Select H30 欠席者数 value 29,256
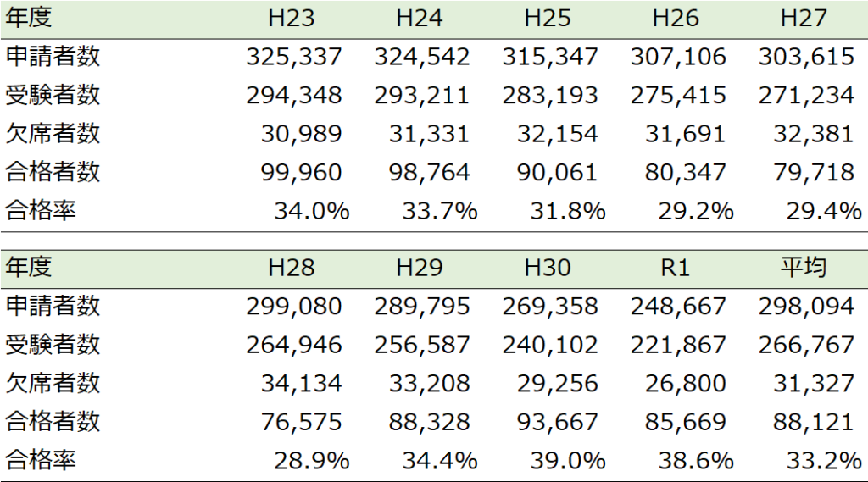The image size is (868, 482). pos(558,383)
